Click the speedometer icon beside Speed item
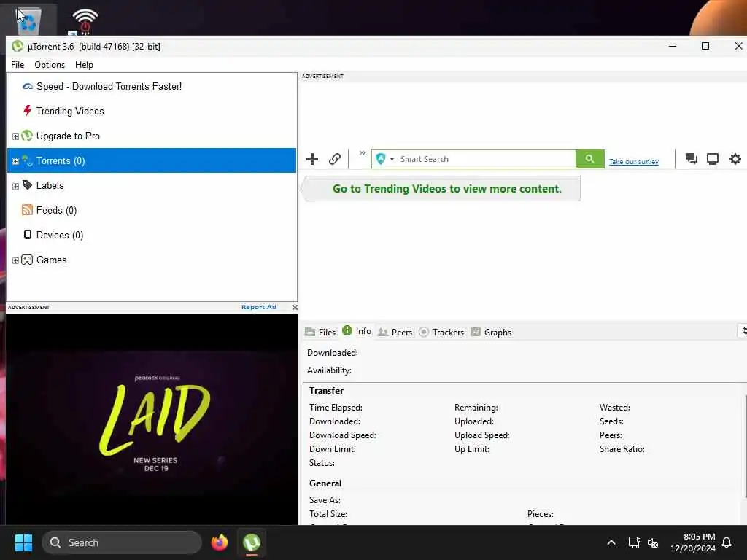This screenshot has width=747, height=560. (28, 86)
